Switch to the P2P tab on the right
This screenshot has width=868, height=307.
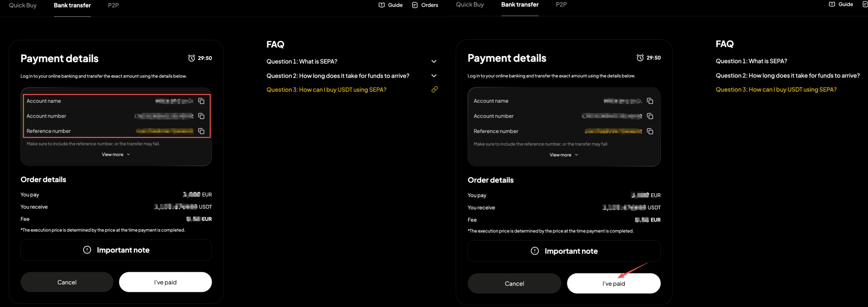coord(561,5)
